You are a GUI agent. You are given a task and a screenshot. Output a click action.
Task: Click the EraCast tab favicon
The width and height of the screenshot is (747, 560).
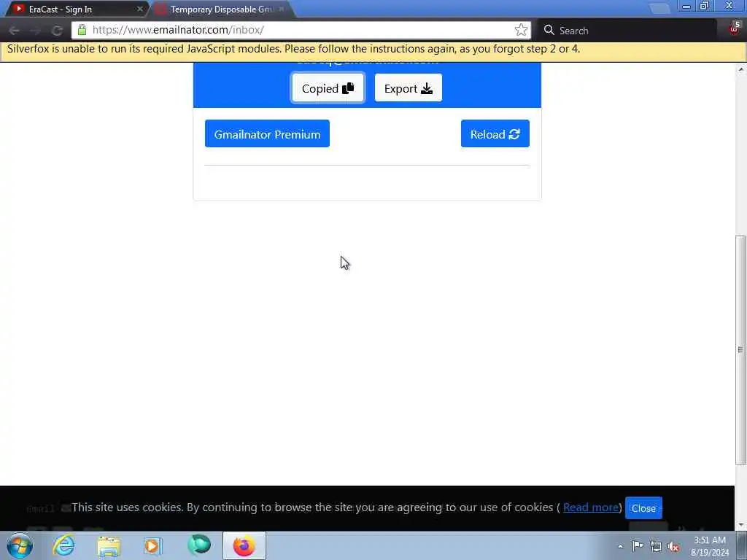tap(18, 9)
